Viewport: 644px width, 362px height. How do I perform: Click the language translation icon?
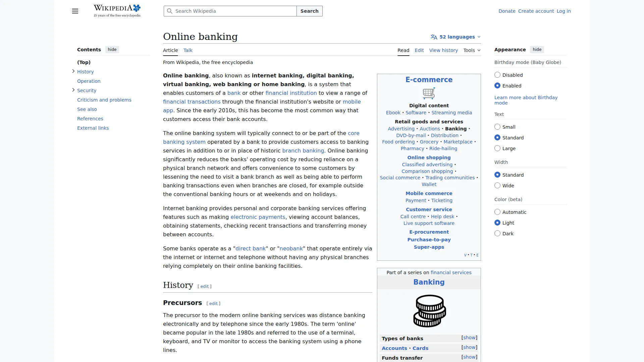(434, 37)
